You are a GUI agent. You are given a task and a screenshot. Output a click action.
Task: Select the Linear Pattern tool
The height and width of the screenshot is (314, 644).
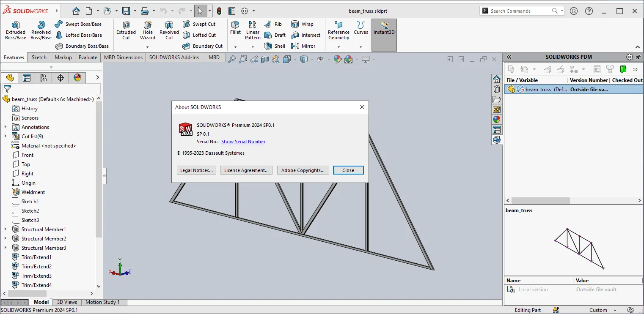[253, 31]
